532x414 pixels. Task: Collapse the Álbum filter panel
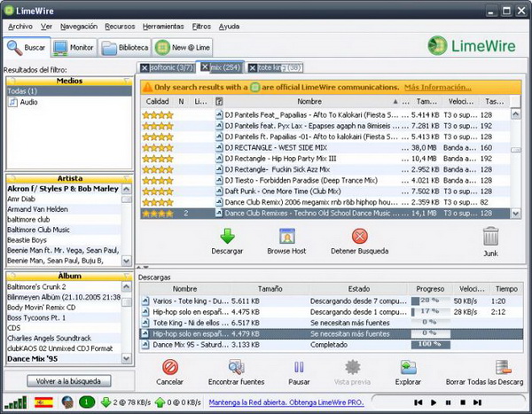(x=127, y=276)
